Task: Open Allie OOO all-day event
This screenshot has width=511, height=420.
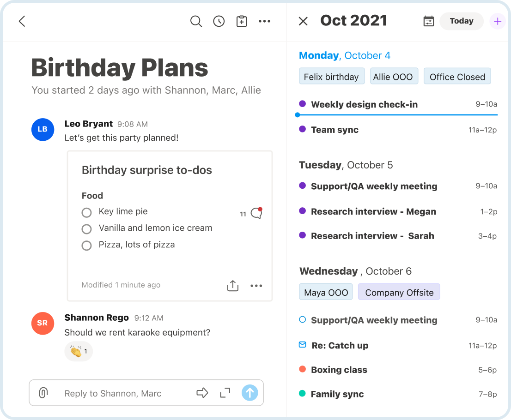Action: point(394,76)
